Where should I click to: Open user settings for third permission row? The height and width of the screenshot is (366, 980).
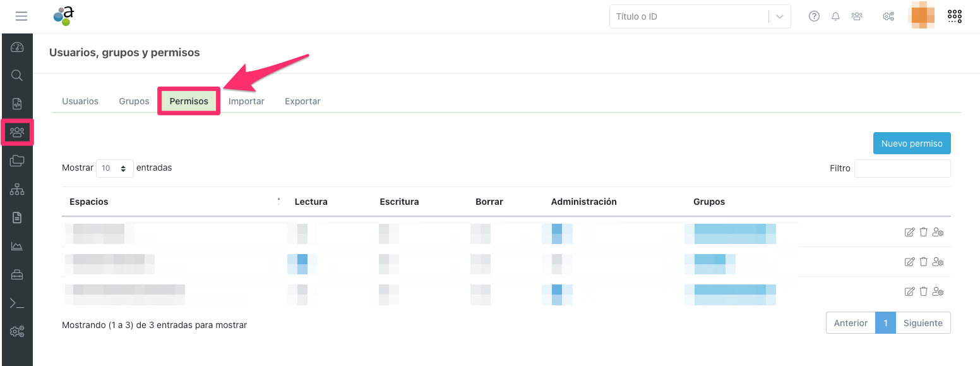938,291
